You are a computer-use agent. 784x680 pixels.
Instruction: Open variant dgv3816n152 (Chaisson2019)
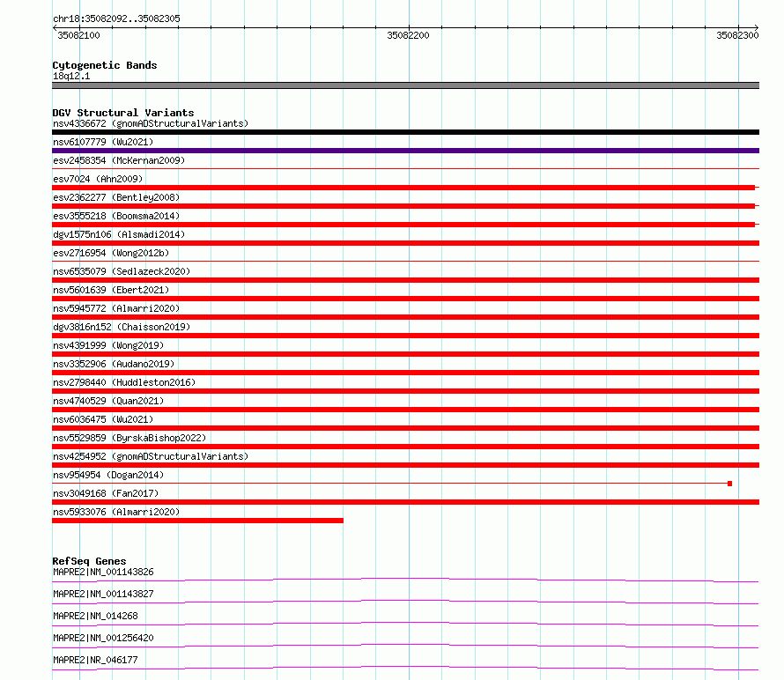122,327
